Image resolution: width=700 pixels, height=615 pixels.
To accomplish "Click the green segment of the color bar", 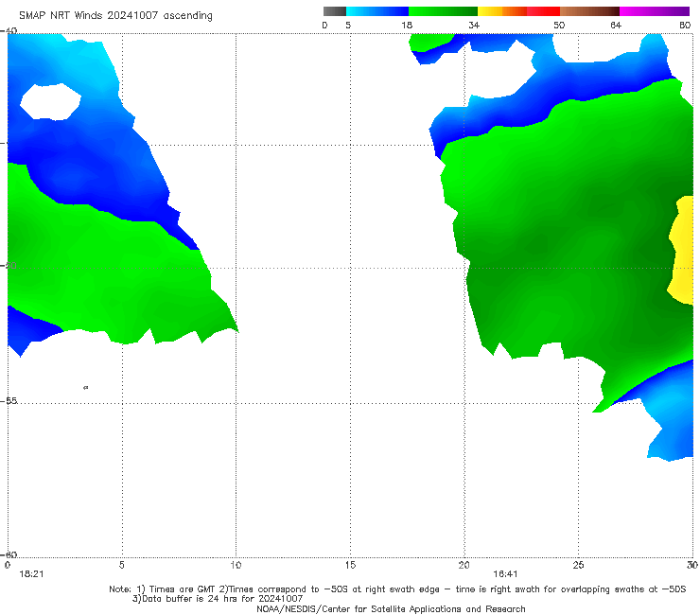I will pyautogui.click(x=443, y=11).
